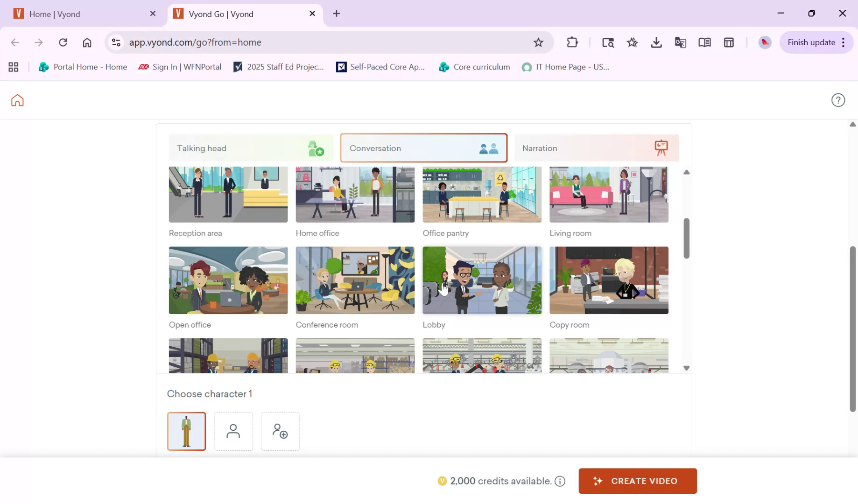This screenshot has width=858, height=504.
Task: Click the credits info icon
Action: pyautogui.click(x=560, y=481)
